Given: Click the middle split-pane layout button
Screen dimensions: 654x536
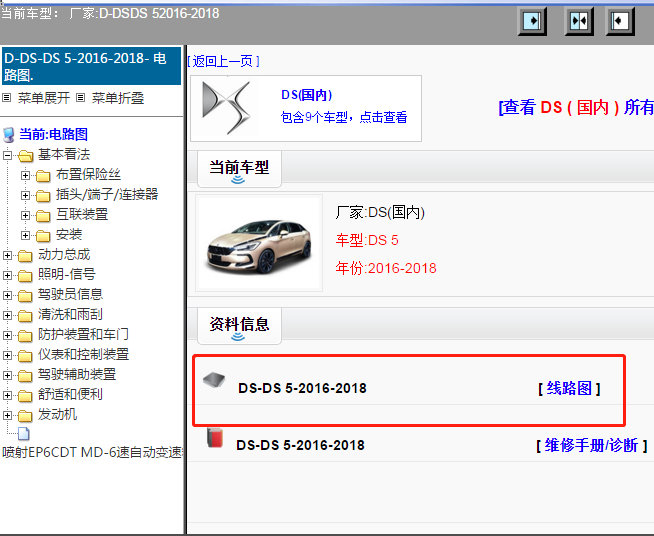Looking at the screenshot, I should 579,21.
